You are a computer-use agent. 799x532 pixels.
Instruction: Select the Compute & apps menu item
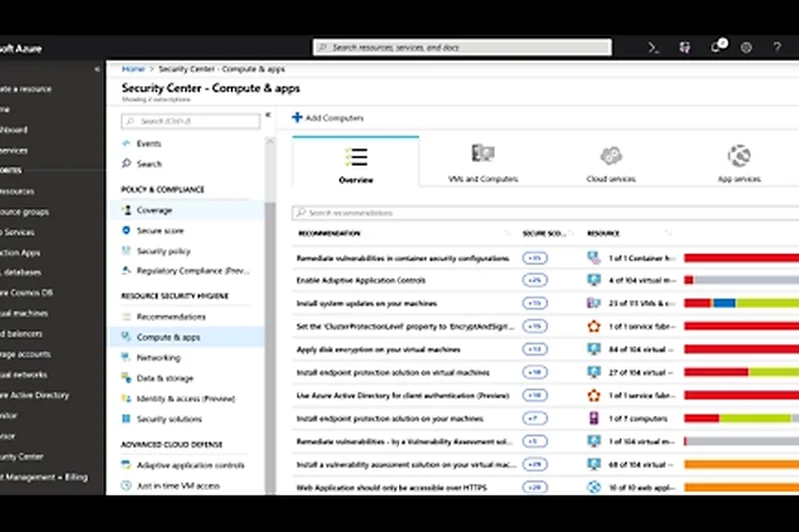click(x=187, y=337)
